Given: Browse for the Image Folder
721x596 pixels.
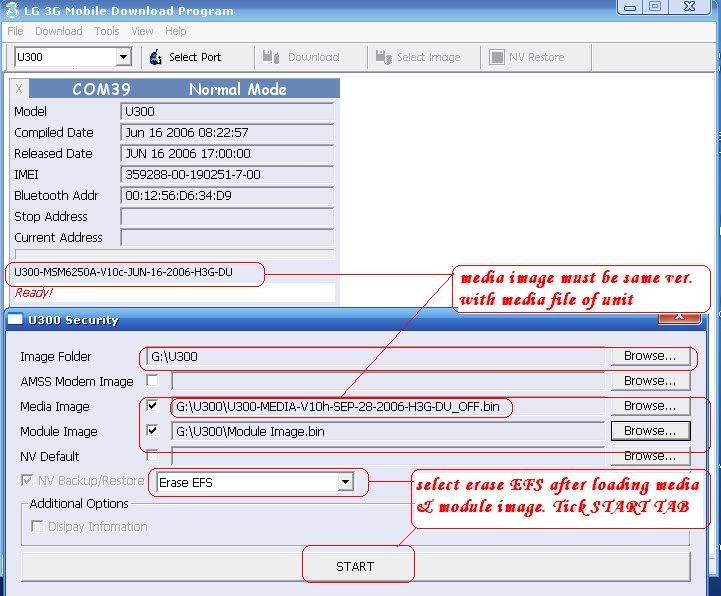Looking at the screenshot, I should (x=650, y=356).
